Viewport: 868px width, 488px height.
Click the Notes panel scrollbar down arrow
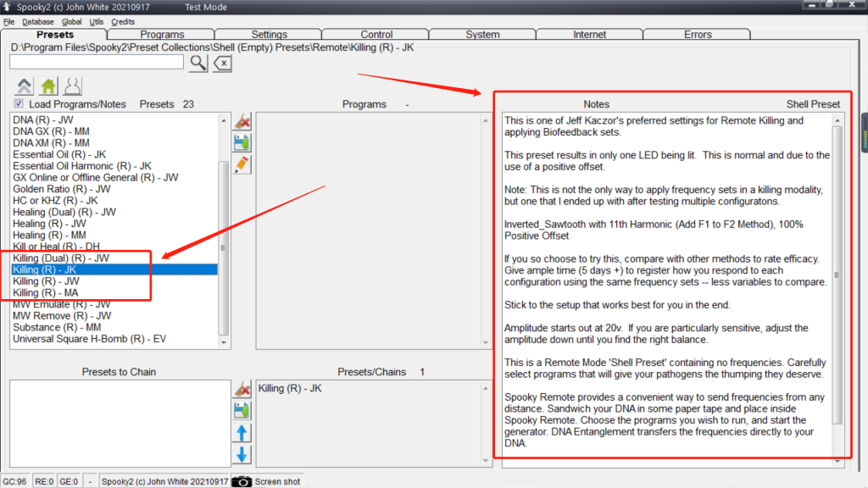coord(837,460)
